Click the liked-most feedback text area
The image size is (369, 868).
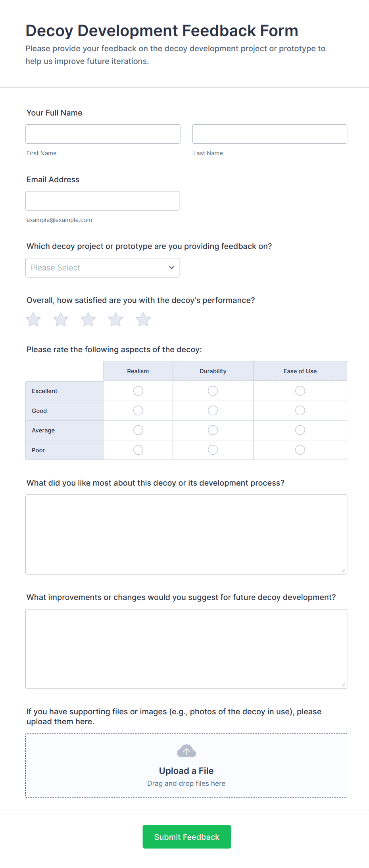186,534
